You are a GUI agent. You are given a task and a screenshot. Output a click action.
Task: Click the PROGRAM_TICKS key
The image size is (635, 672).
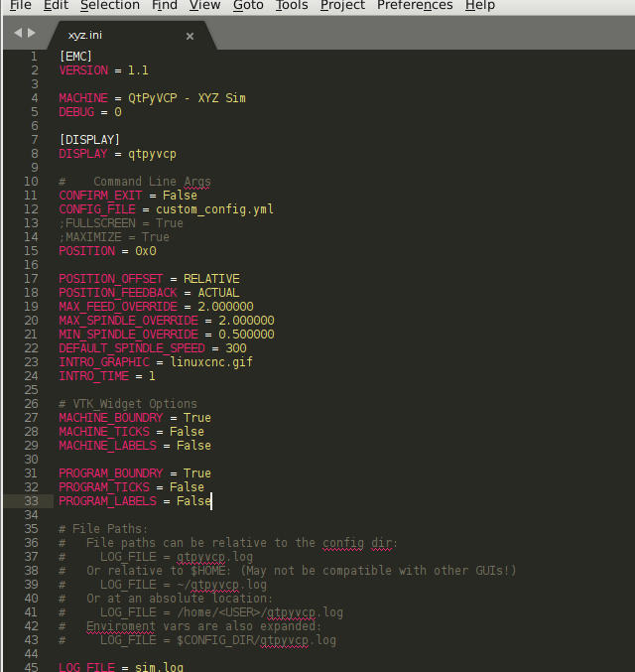(104, 487)
